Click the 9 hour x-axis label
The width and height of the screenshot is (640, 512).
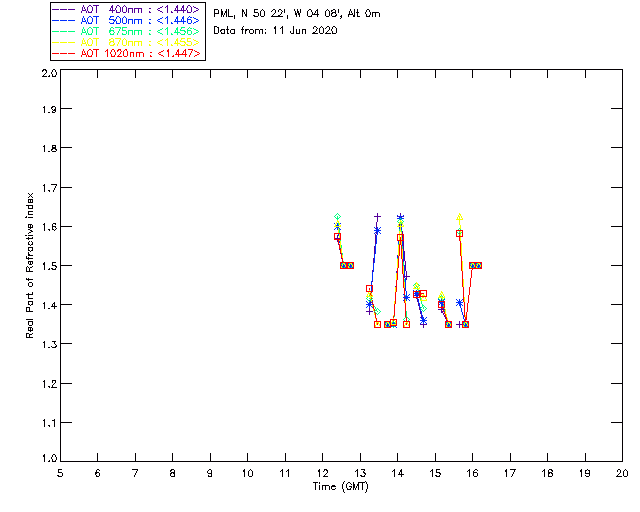210,473
